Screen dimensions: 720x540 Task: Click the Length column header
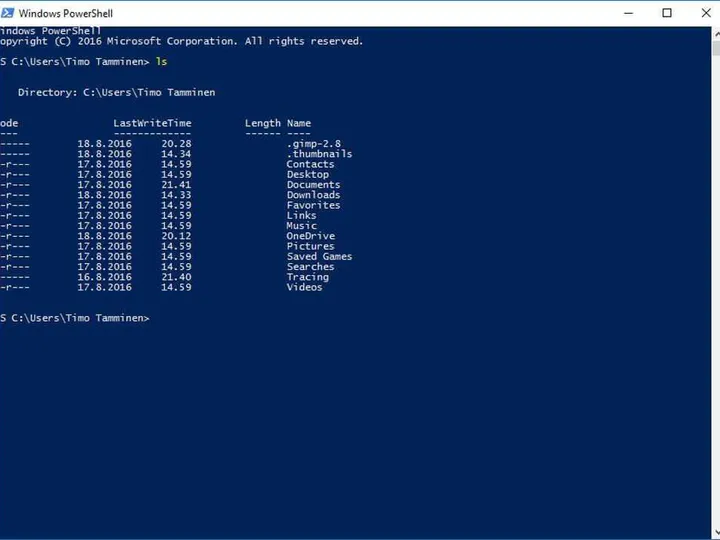(x=263, y=124)
